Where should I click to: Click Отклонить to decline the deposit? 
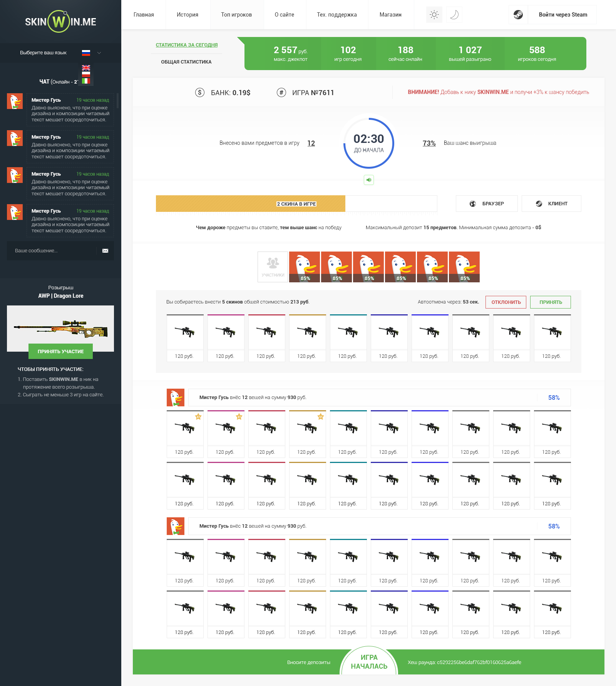point(506,302)
